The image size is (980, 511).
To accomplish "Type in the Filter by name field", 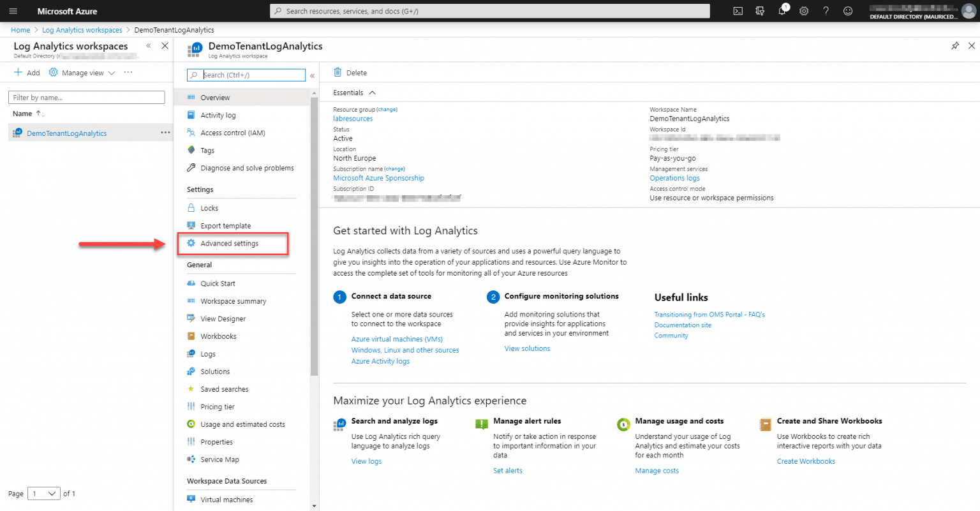I will point(86,97).
